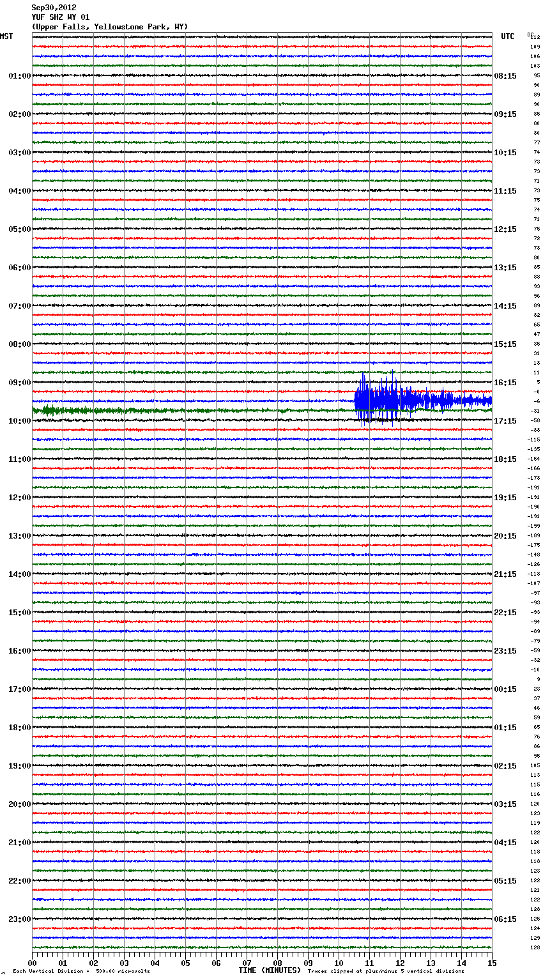Click the 13 minute axis tick label
The height and width of the screenshot is (980, 543).
(x=431, y=963)
